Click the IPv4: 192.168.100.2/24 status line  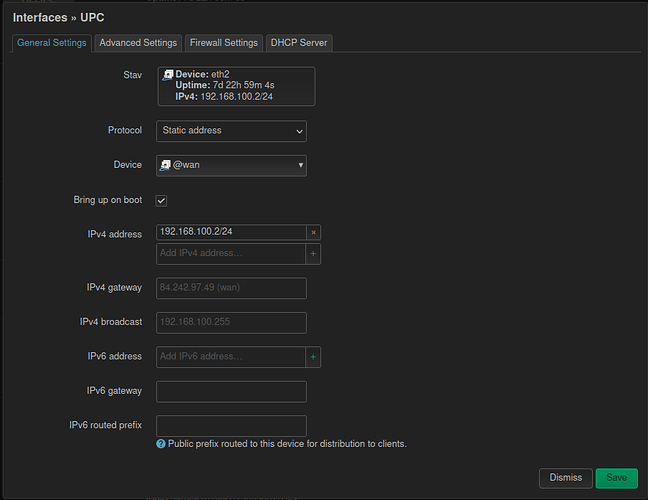tap(224, 97)
